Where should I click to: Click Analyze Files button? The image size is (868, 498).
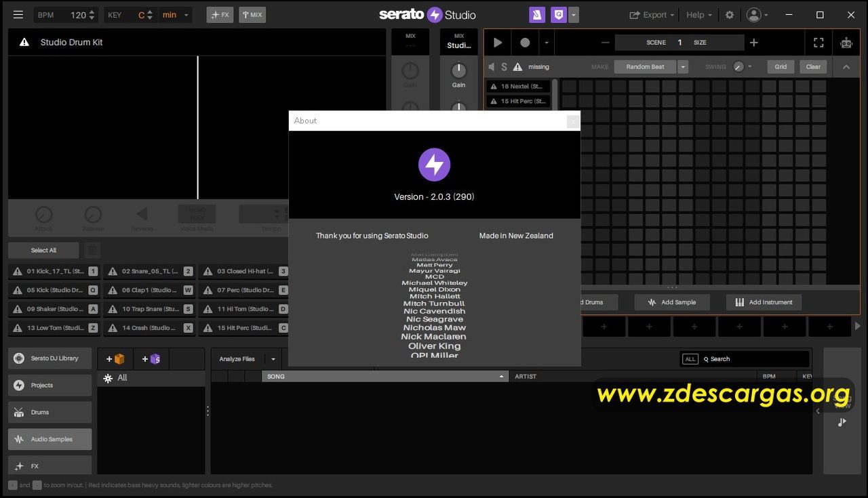237,359
